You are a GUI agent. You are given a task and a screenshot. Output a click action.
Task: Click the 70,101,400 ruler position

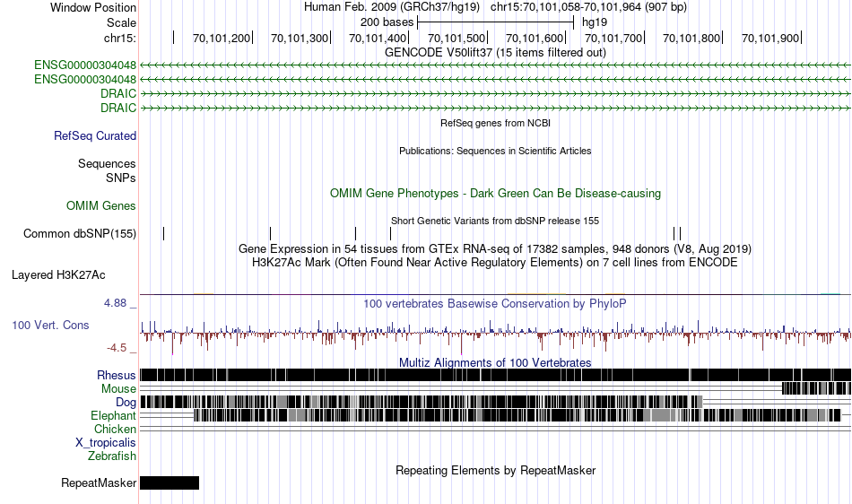[x=378, y=38]
